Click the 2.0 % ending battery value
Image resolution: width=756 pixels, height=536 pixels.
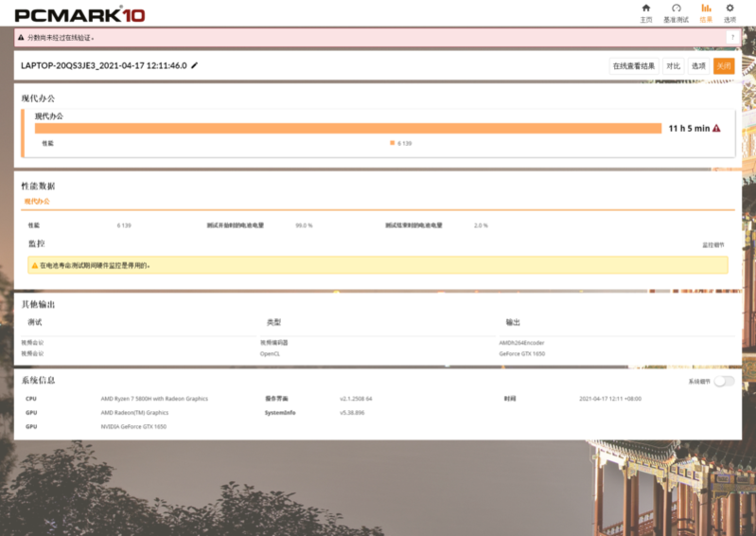coord(481,225)
